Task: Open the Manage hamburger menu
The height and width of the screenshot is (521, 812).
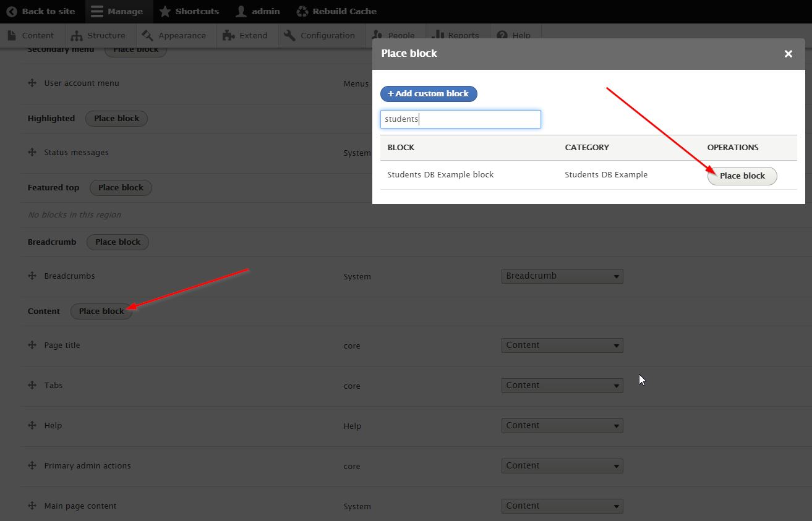Action: coord(96,11)
